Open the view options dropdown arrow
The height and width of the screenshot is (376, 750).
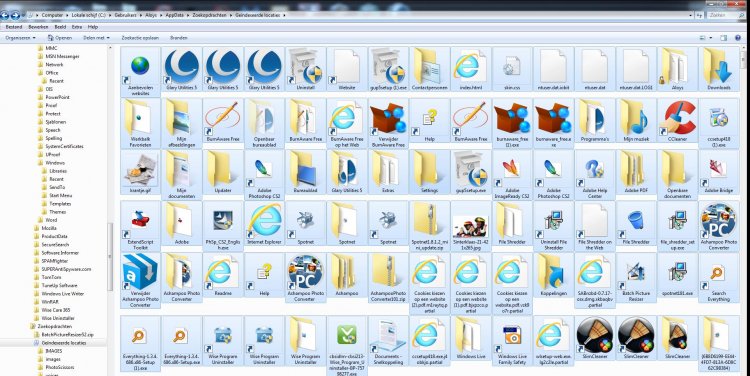712,38
